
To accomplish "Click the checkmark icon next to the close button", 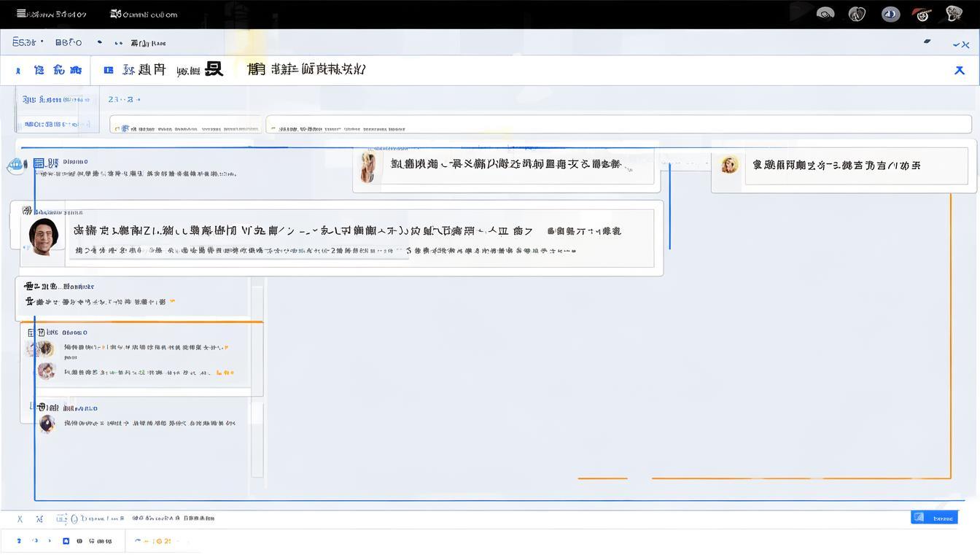I will [x=956, y=44].
